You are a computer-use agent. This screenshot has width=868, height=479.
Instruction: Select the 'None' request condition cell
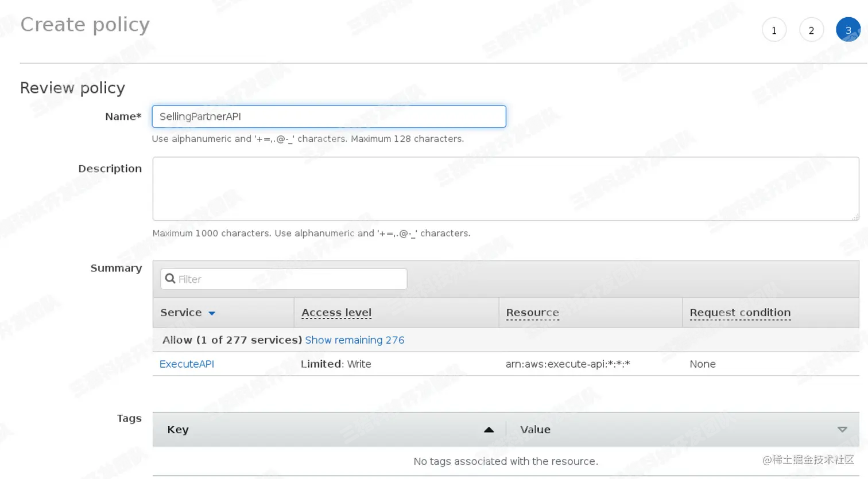(703, 364)
